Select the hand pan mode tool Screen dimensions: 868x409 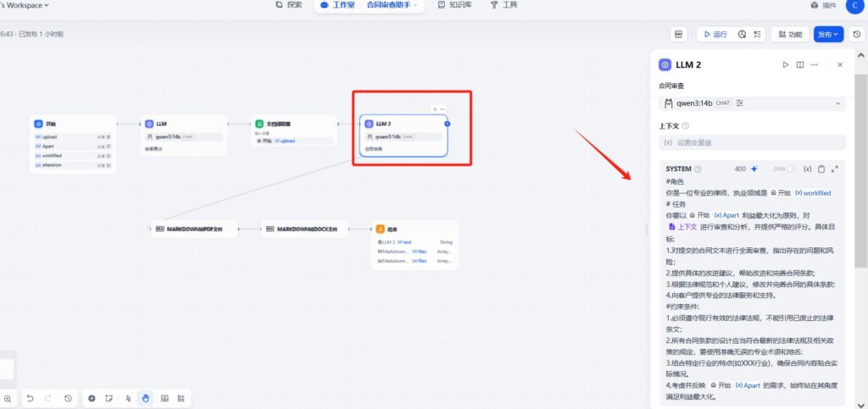(x=146, y=398)
